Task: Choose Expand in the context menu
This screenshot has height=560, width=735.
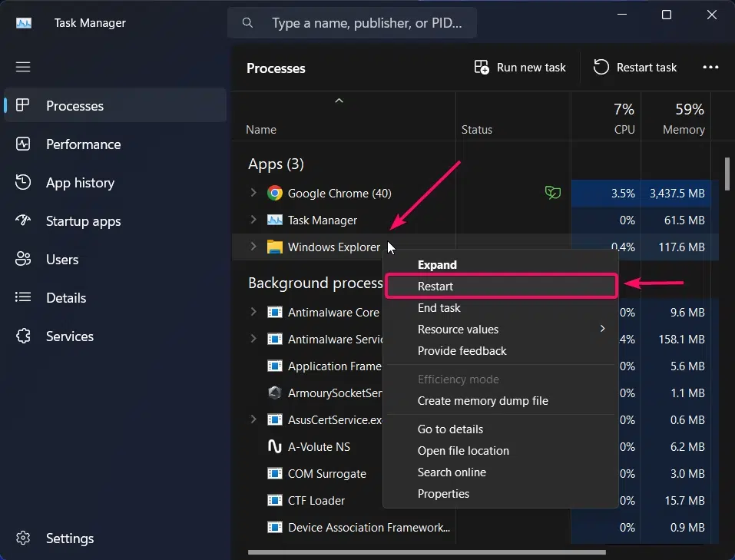Action: point(501,264)
